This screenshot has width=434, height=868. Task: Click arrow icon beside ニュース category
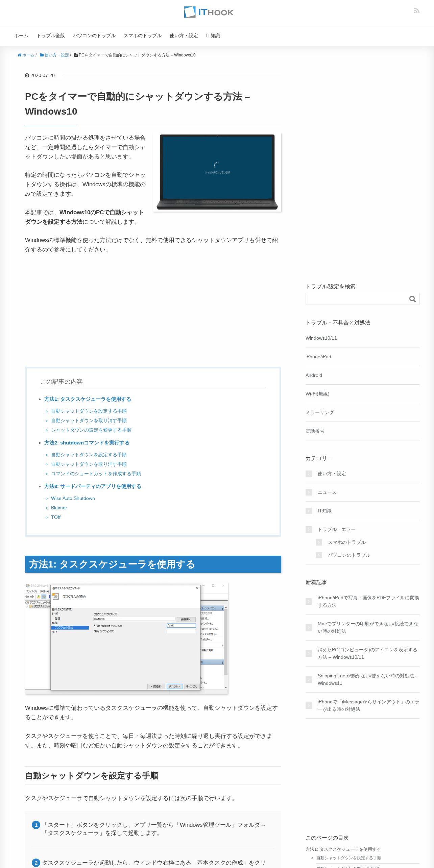click(309, 492)
